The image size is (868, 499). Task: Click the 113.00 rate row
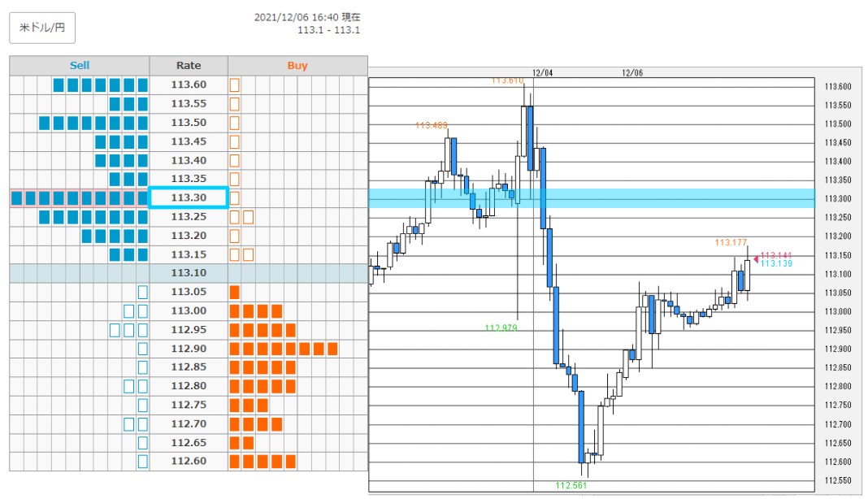pos(189,310)
